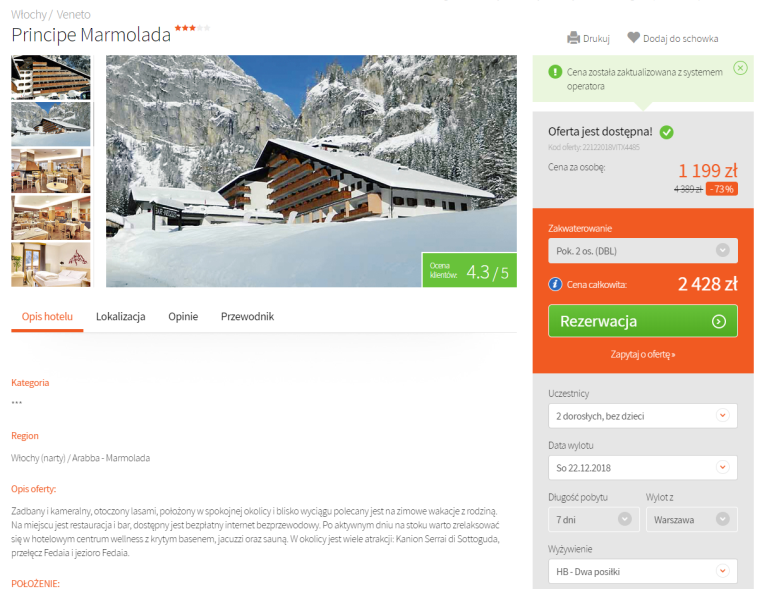
Task: Click the green availability checkmark icon
Action: 666,132
